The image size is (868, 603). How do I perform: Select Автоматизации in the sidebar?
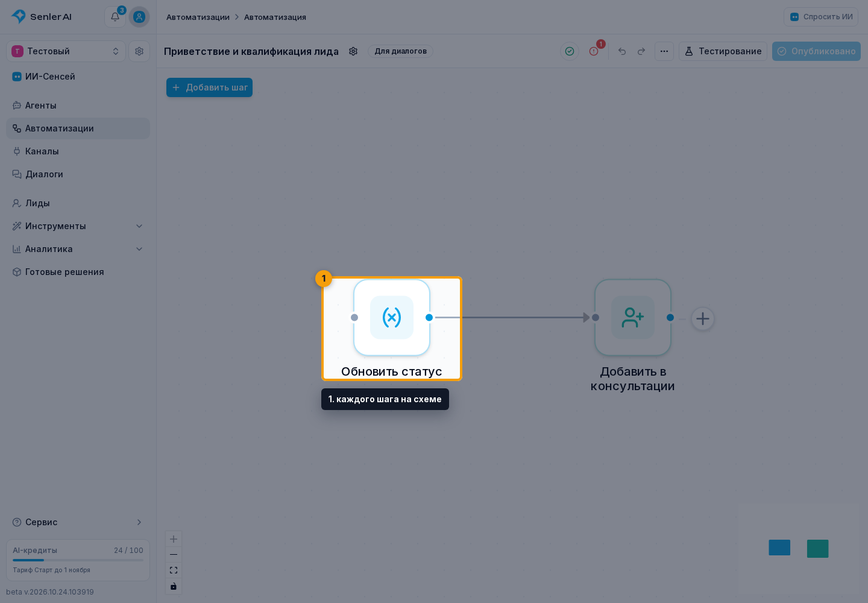click(x=78, y=128)
